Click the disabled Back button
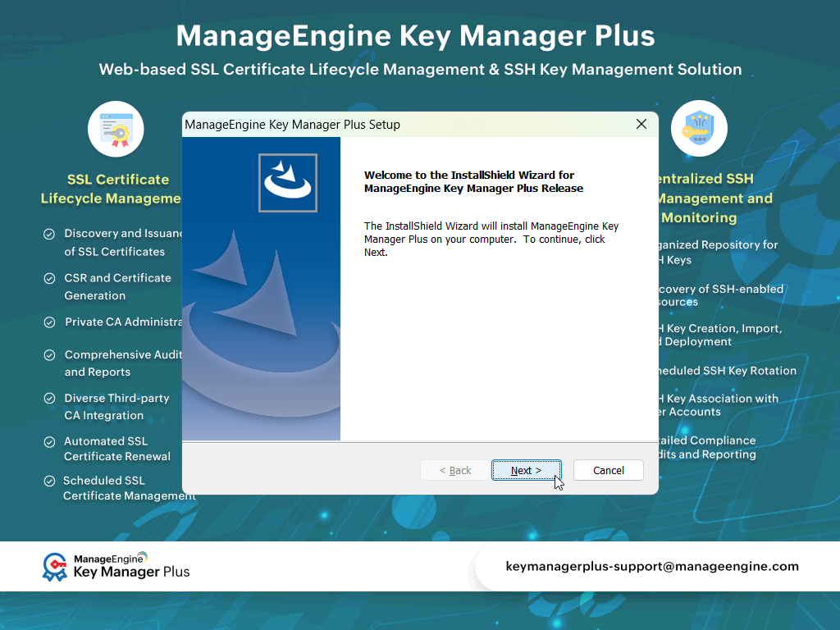840x630 pixels. 454,470
